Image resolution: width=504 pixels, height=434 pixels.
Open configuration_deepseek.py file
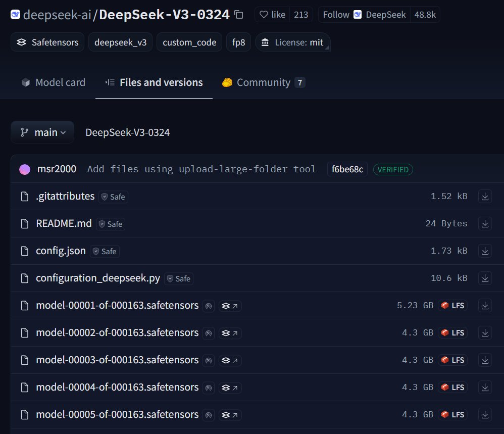[97, 278]
